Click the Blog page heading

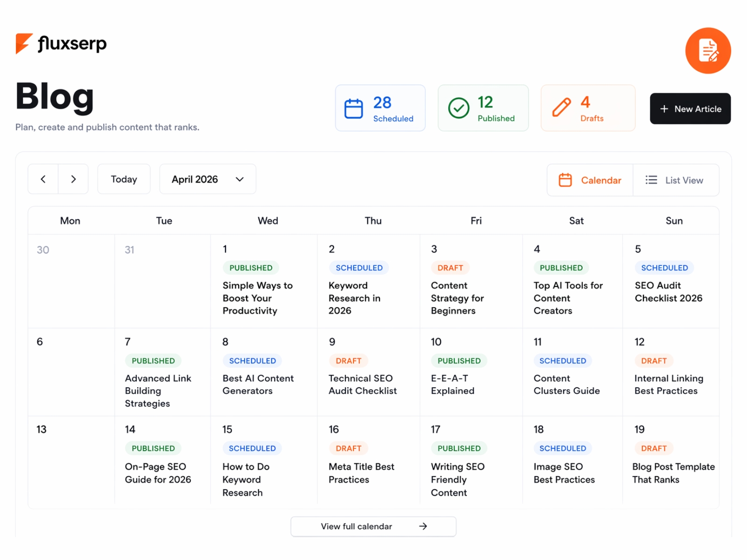pyautogui.click(x=54, y=97)
